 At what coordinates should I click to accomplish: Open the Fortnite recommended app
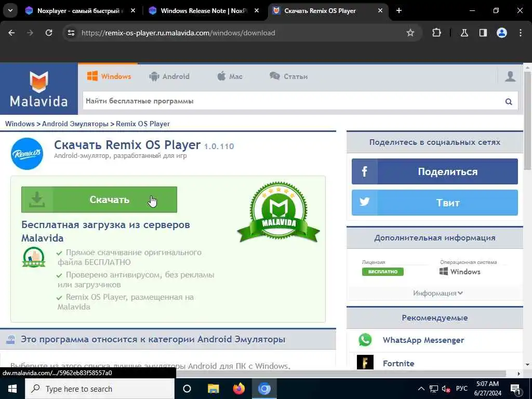point(398,363)
